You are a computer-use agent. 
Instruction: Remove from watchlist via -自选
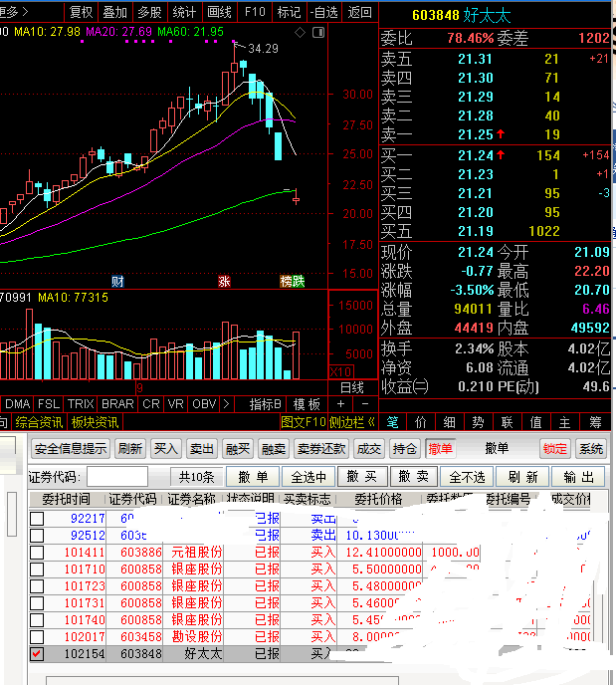coord(324,12)
